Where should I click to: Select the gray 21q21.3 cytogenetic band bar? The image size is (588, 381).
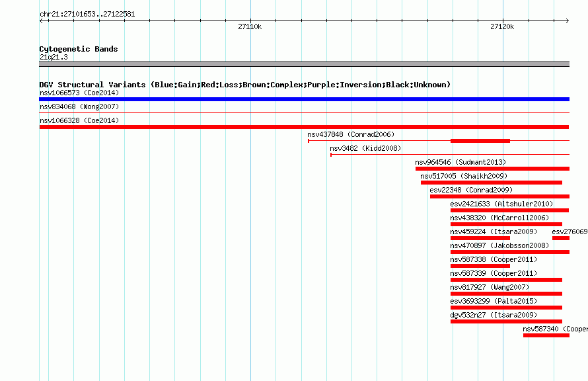pos(304,64)
